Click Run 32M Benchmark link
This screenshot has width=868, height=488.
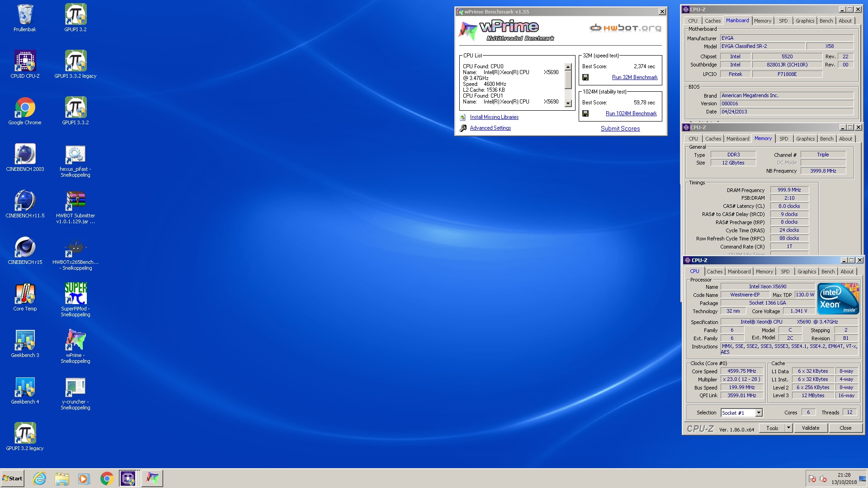click(x=635, y=77)
